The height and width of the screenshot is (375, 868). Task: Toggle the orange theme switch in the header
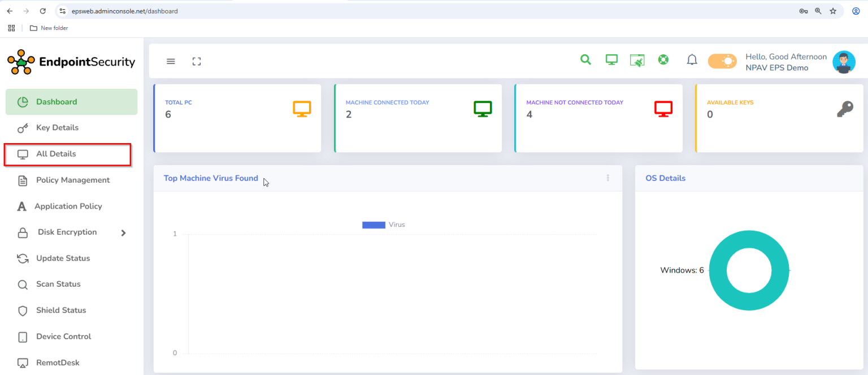(722, 60)
